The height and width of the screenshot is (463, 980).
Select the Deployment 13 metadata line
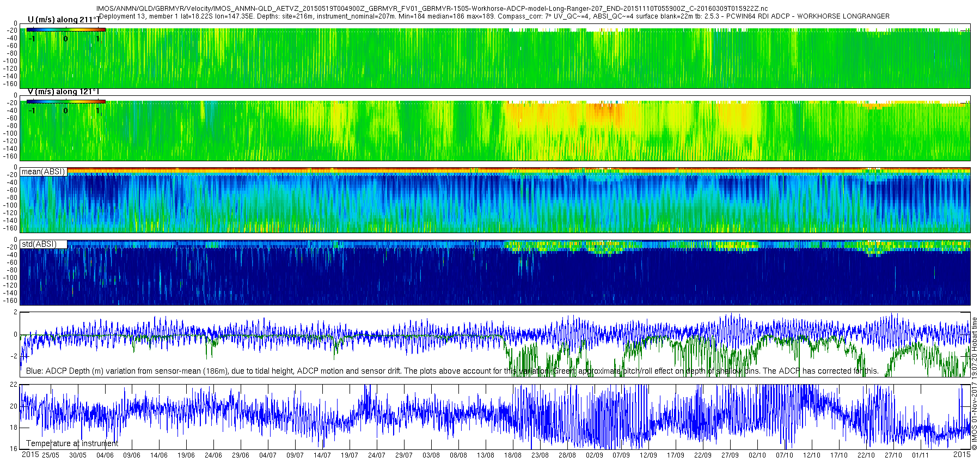(494, 16)
